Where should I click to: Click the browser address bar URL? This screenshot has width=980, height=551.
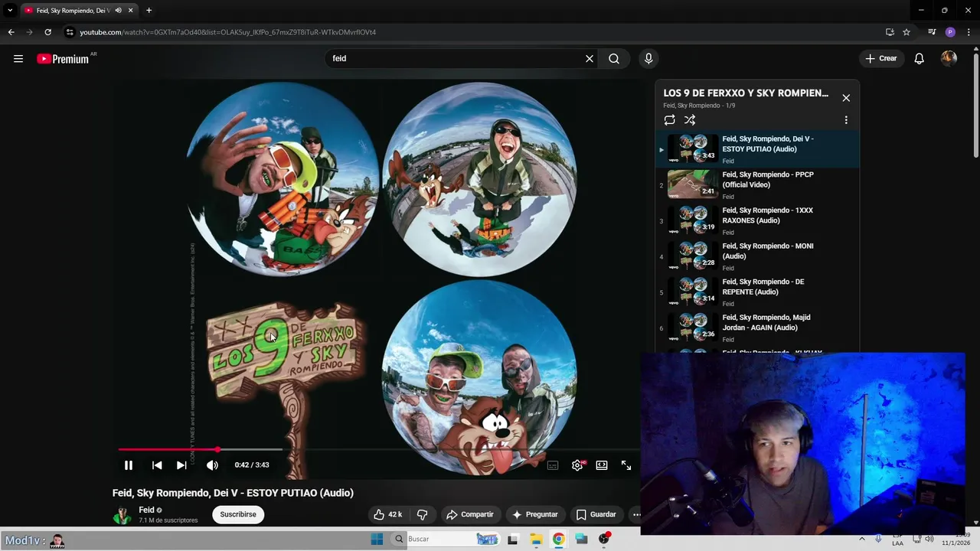[227, 32]
